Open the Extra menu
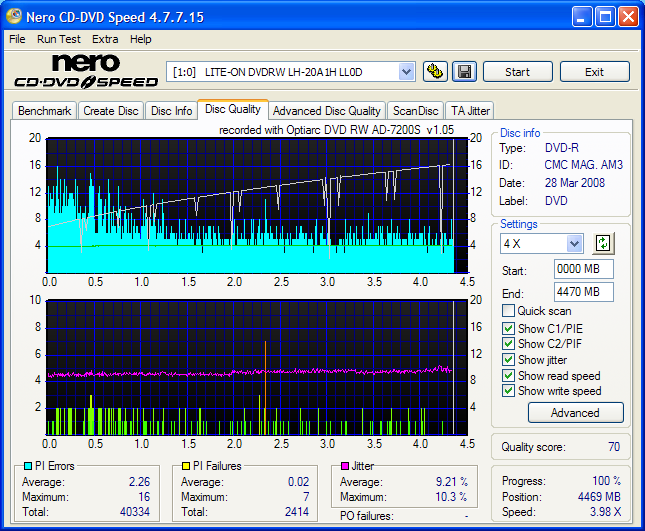The width and height of the screenshot is (645, 531). point(105,39)
